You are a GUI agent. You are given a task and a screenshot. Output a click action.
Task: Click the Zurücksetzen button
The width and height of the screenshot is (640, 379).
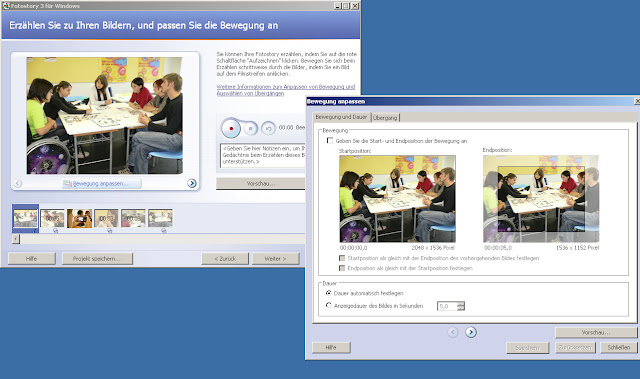(x=575, y=348)
